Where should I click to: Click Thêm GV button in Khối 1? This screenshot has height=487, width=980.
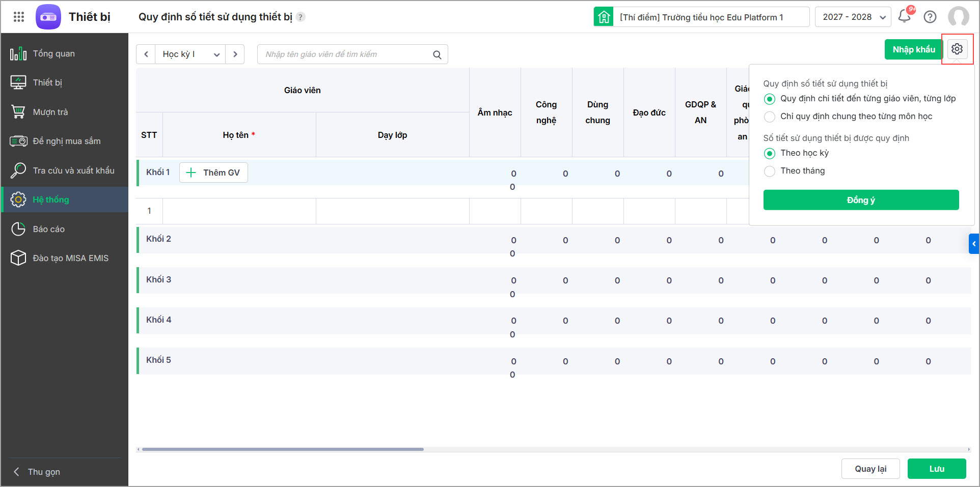pos(213,173)
